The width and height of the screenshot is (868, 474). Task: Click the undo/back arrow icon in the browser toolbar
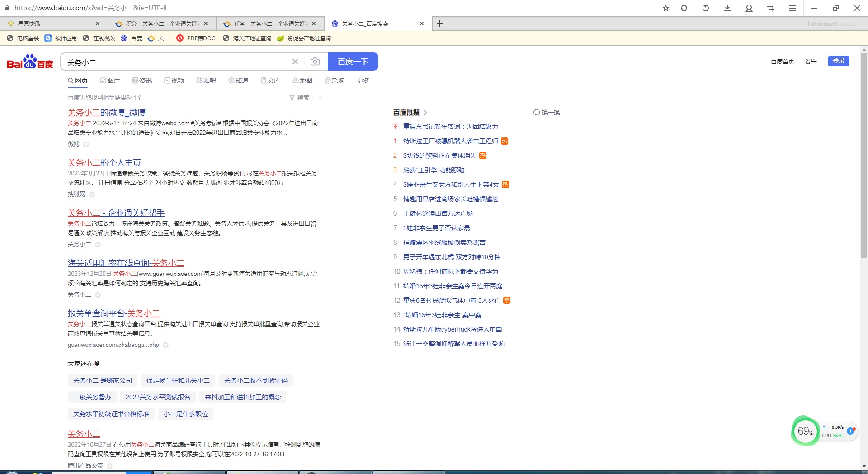706,8
